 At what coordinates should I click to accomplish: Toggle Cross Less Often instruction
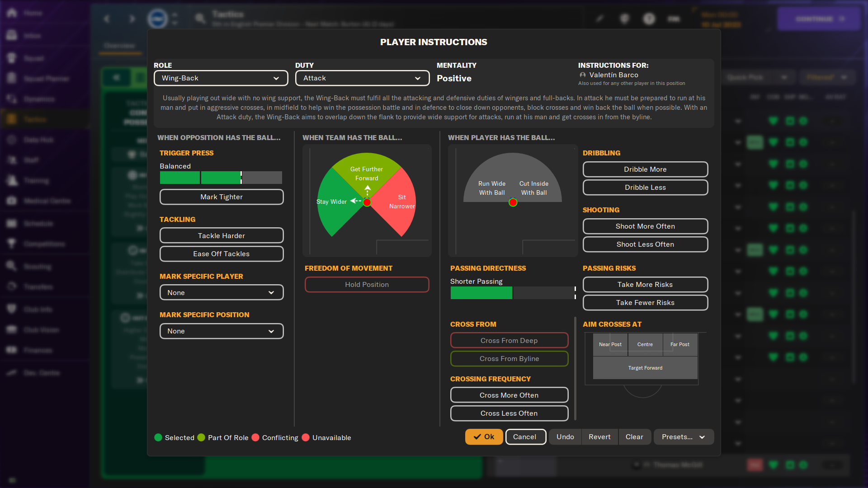point(509,413)
